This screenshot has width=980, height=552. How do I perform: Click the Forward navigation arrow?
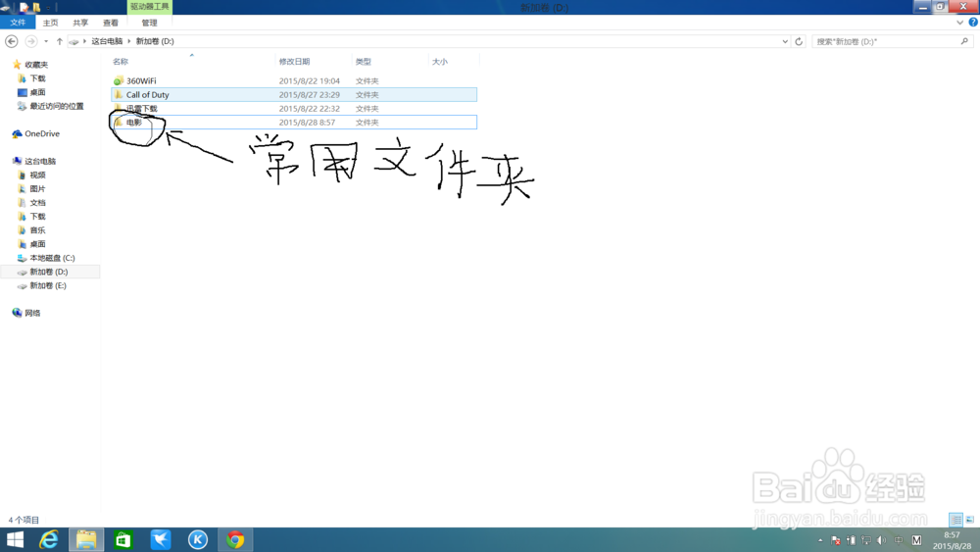tap(30, 41)
